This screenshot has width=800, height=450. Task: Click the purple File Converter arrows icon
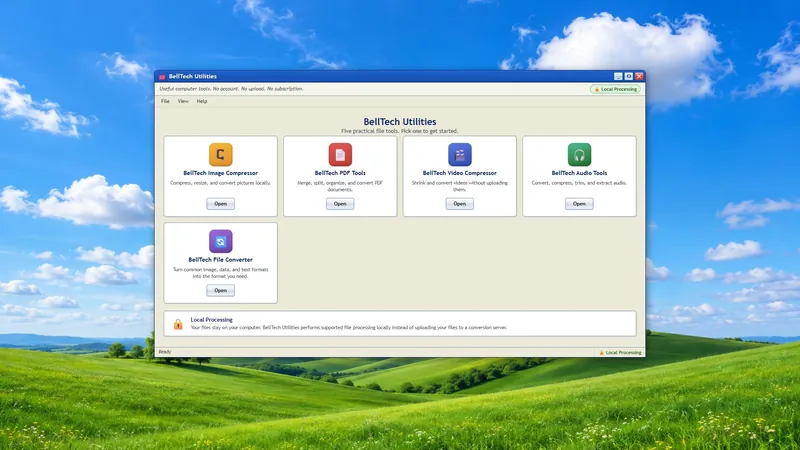220,241
